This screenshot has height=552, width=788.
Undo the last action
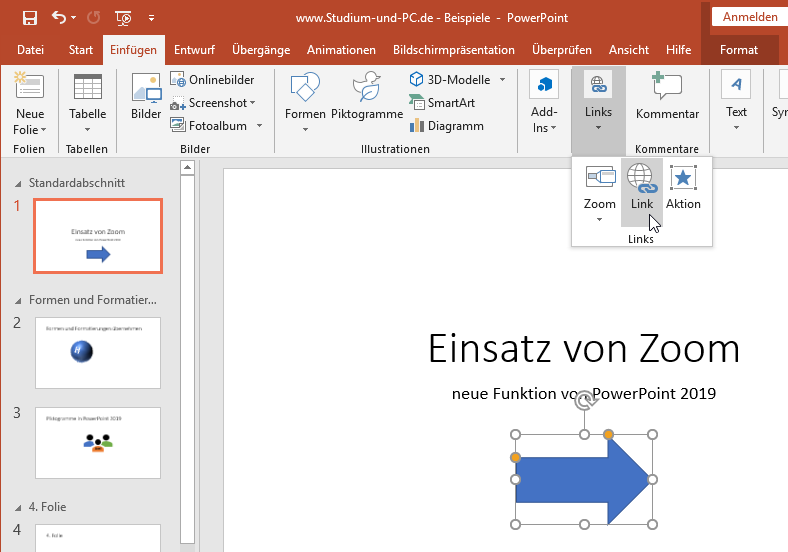coord(59,18)
